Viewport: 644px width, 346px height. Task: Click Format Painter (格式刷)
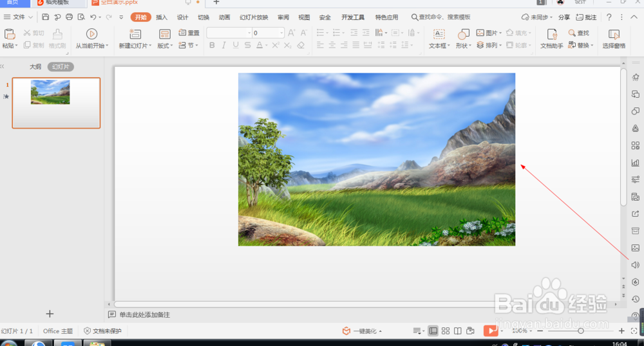57,39
